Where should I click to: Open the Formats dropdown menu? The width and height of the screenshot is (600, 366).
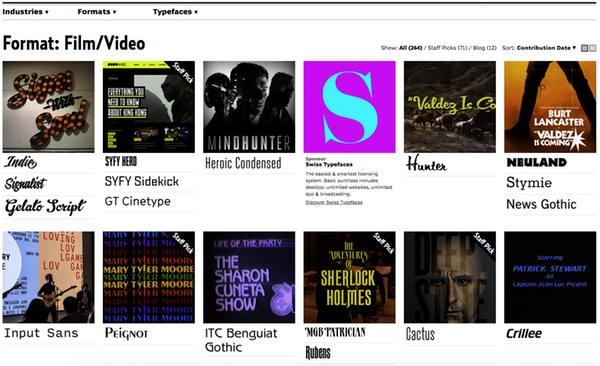point(97,11)
